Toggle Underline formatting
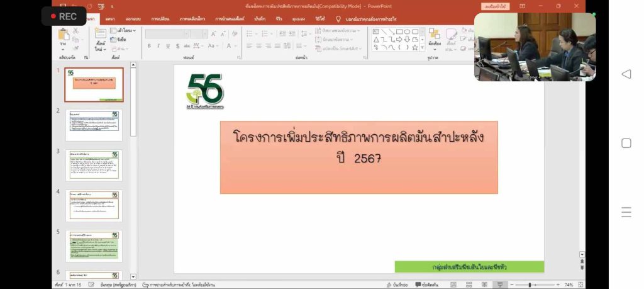644x289 pixels. (x=168, y=46)
